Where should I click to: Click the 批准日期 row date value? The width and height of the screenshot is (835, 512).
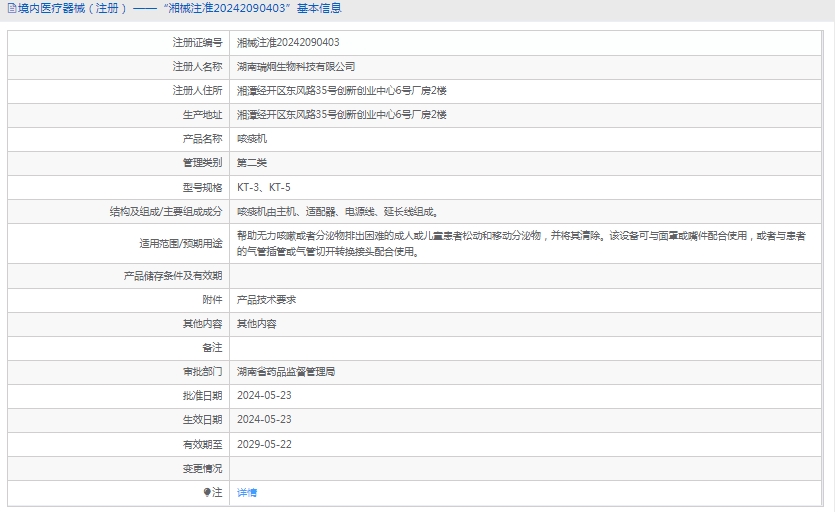coord(264,396)
